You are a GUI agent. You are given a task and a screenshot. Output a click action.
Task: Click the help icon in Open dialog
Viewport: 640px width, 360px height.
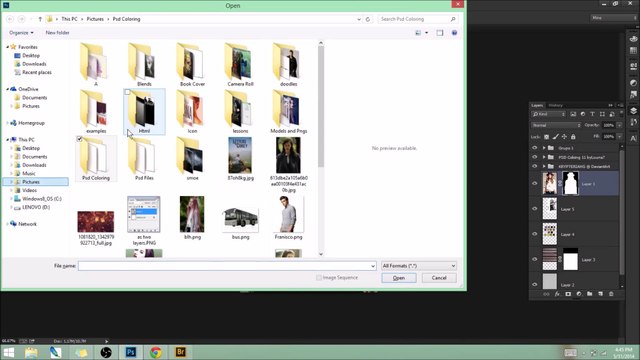point(454,33)
